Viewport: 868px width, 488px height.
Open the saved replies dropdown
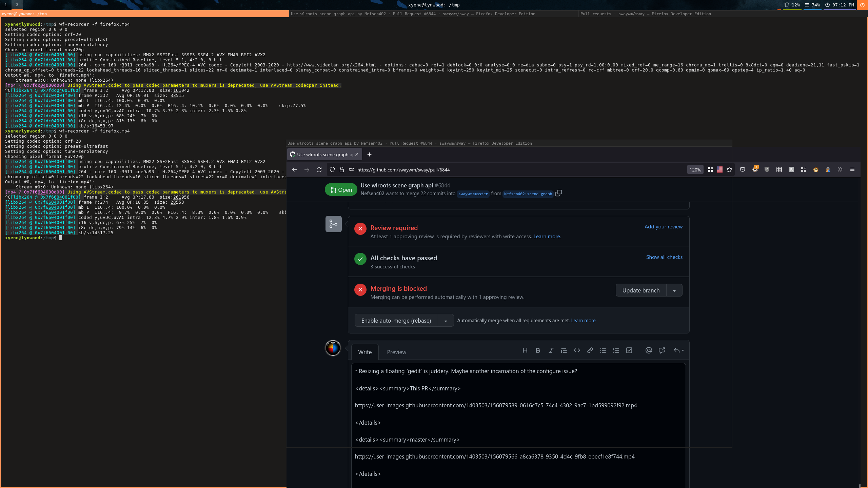[x=678, y=350]
